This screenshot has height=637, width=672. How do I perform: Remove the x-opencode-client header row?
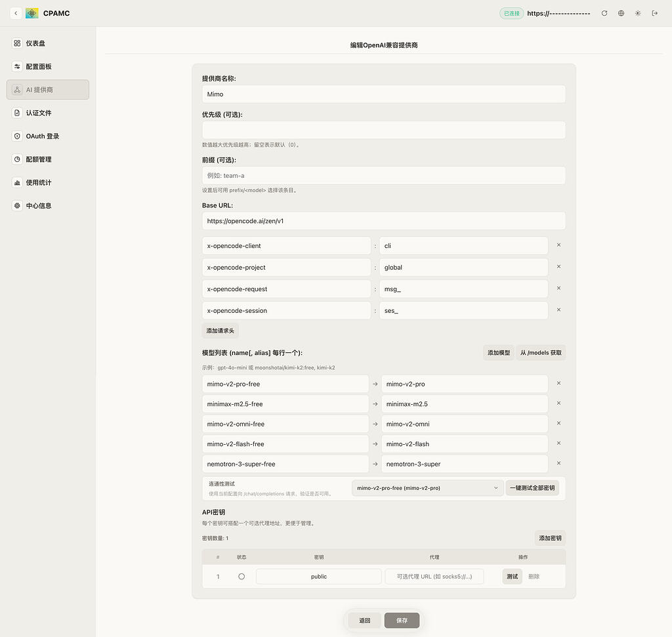[x=559, y=245]
